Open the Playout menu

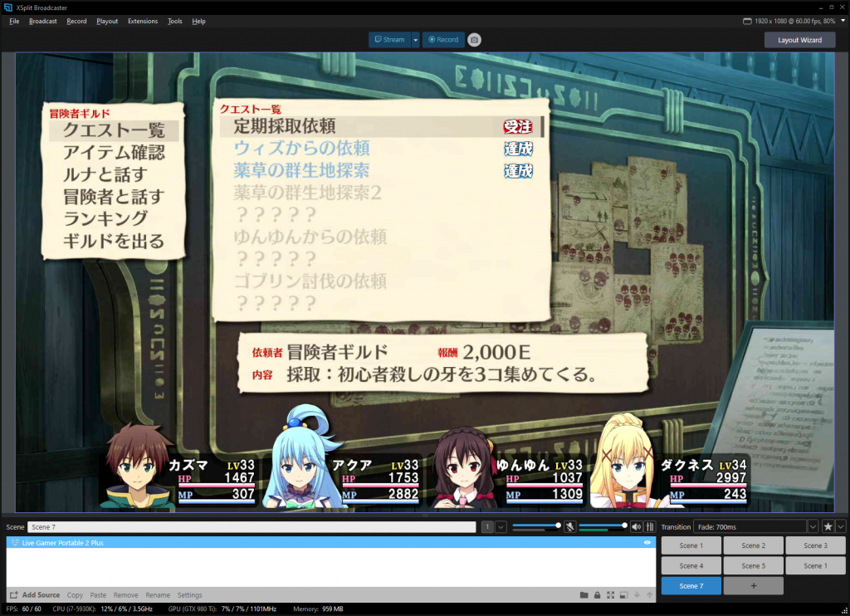[107, 21]
